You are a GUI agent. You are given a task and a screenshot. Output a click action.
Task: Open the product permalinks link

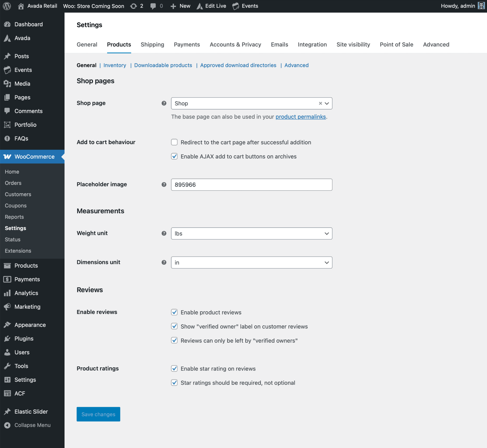click(300, 117)
